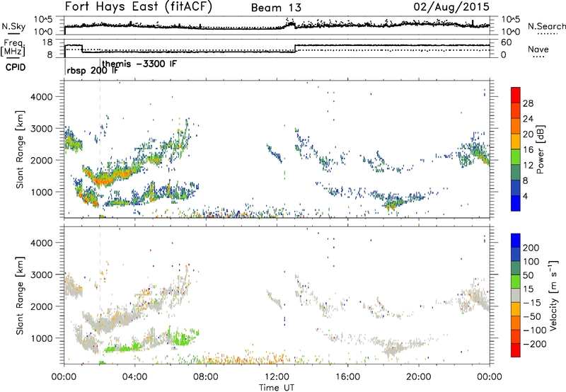The width and height of the screenshot is (566, 392).
Task: Click the bright green swatch on Velocity colorbar
Action: 516,282
